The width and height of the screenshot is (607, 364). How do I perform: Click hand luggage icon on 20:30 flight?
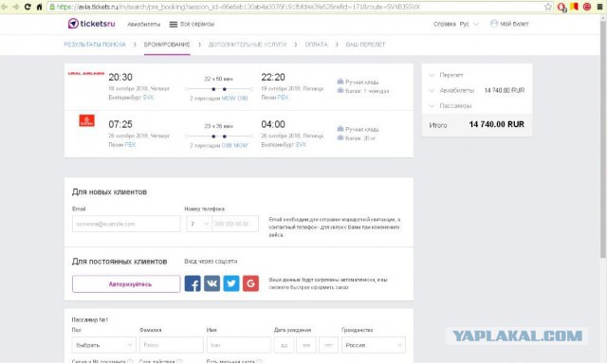click(340, 82)
